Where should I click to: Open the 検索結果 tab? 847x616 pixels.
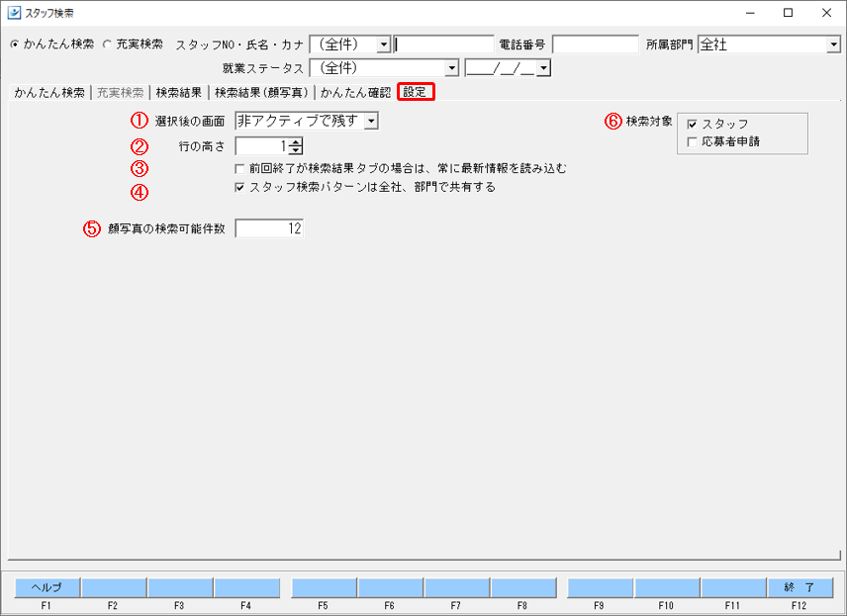(178, 92)
